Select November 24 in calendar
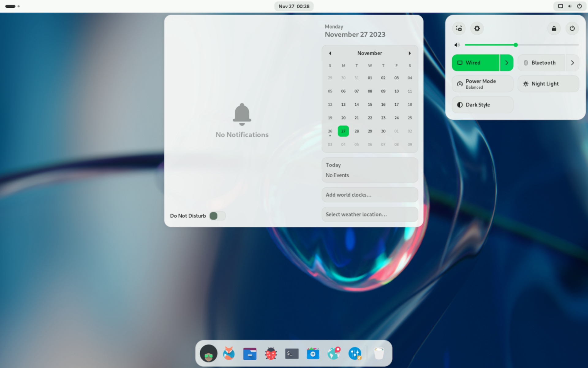The height and width of the screenshot is (368, 588). 397,118
